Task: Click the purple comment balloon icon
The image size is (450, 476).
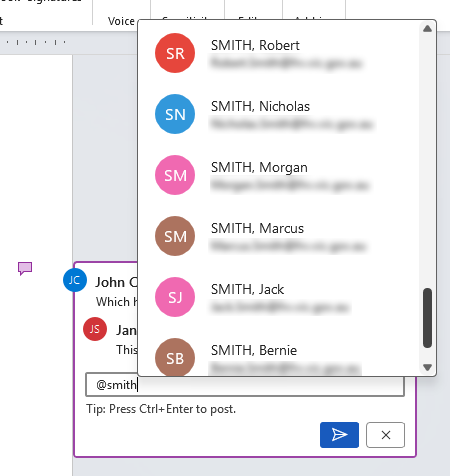Action: point(25,268)
